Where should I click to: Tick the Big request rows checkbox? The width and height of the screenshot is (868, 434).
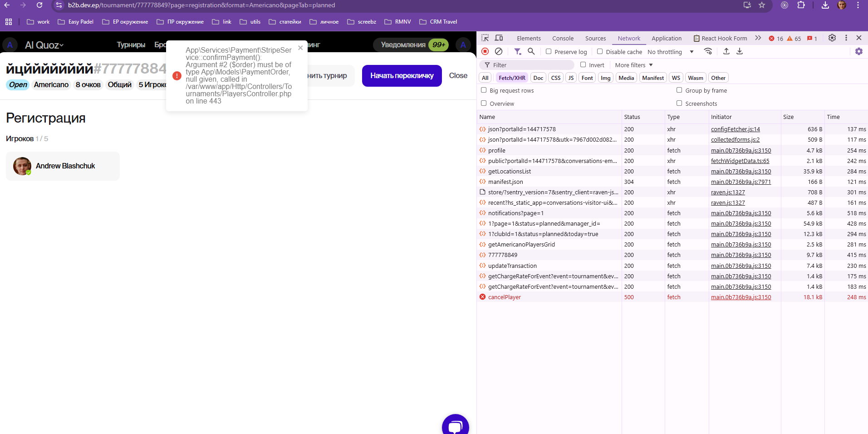[484, 90]
